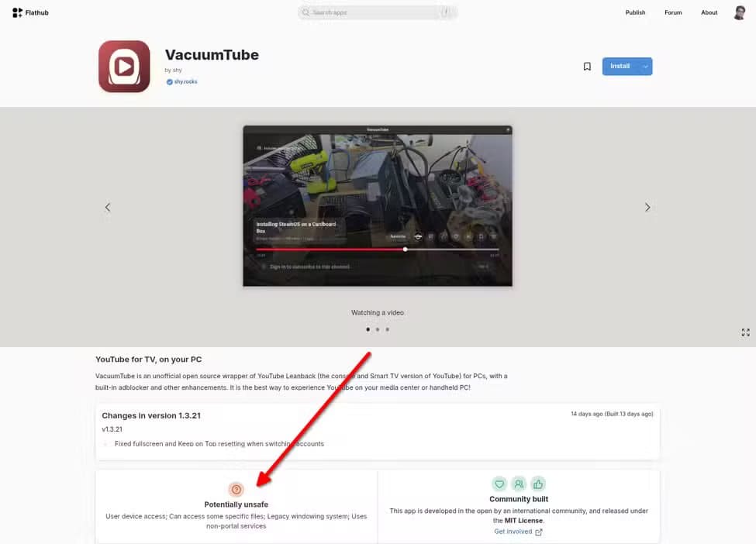The image size is (756, 544).
Task: Bookmark VacuumTube using the bookmark icon
Action: point(587,66)
